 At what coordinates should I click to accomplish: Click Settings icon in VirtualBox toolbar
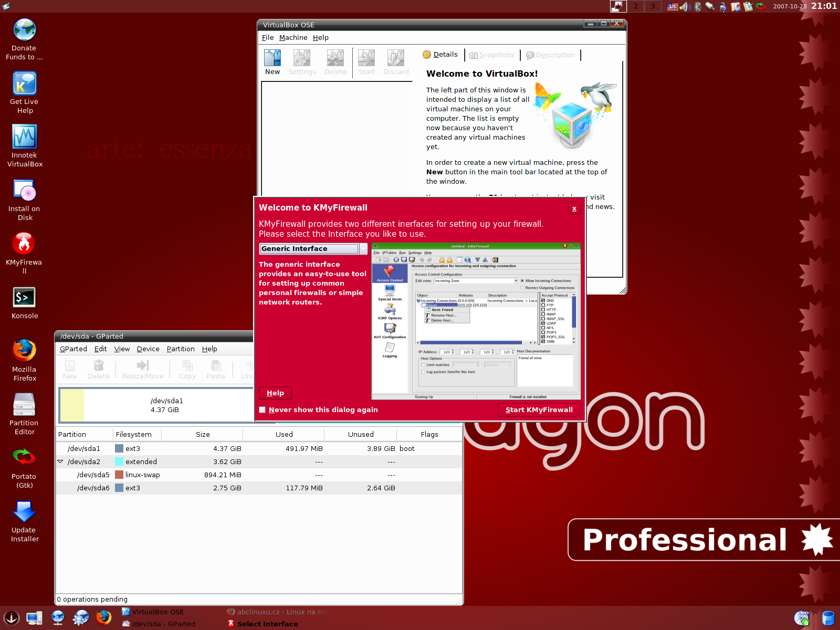(302, 62)
